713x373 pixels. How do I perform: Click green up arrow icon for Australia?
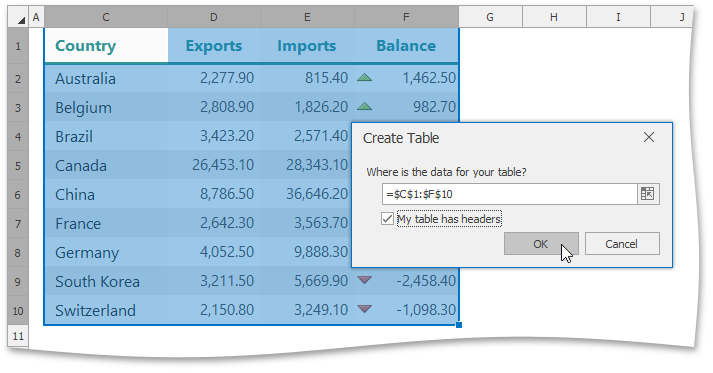[x=364, y=78]
